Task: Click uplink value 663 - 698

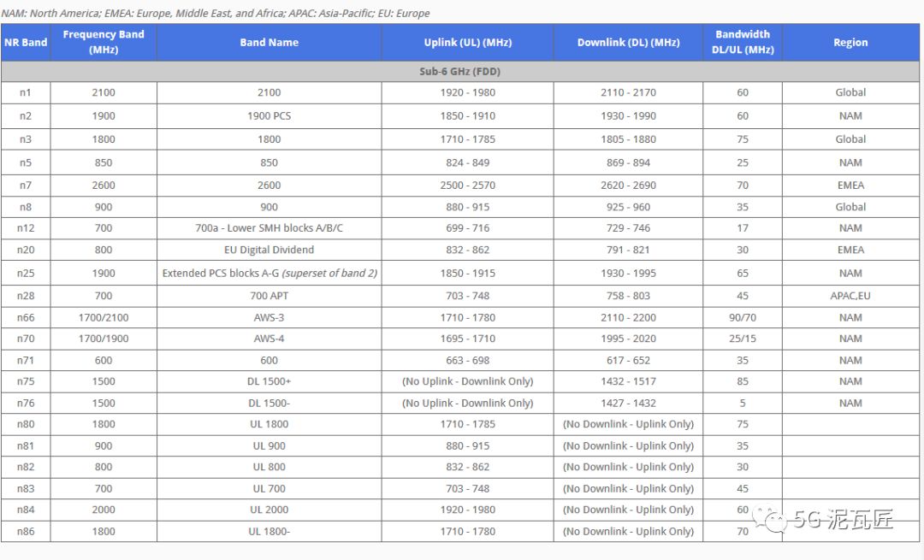Action: (x=467, y=361)
